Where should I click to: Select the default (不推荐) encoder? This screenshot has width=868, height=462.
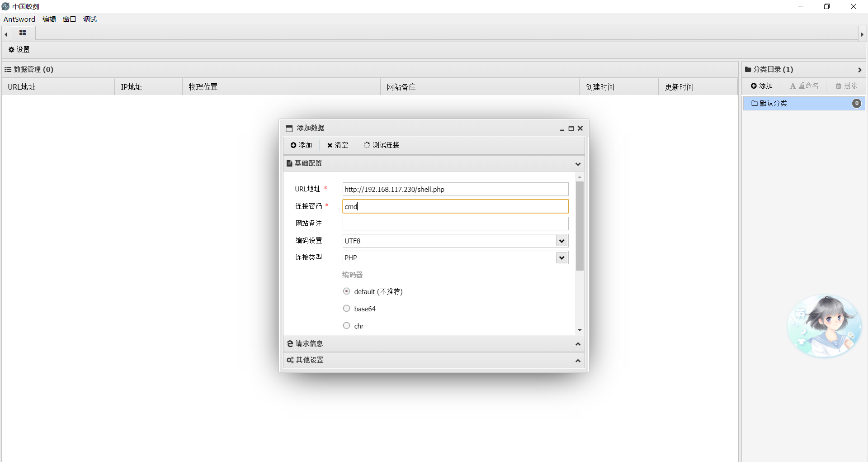coord(347,291)
